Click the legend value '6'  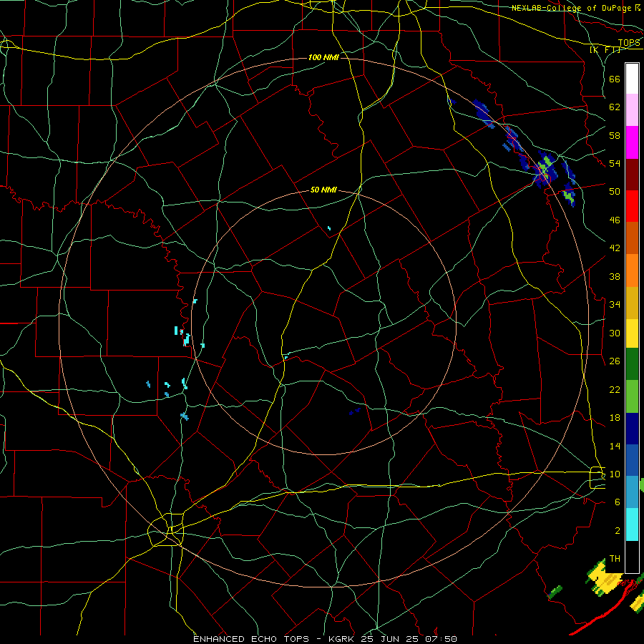click(x=618, y=502)
